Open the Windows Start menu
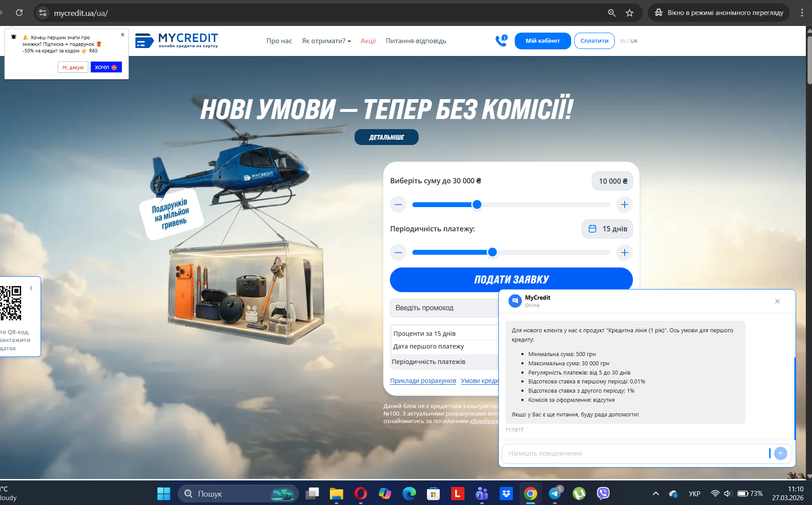The width and height of the screenshot is (812, 505). [x=164, y=494]
